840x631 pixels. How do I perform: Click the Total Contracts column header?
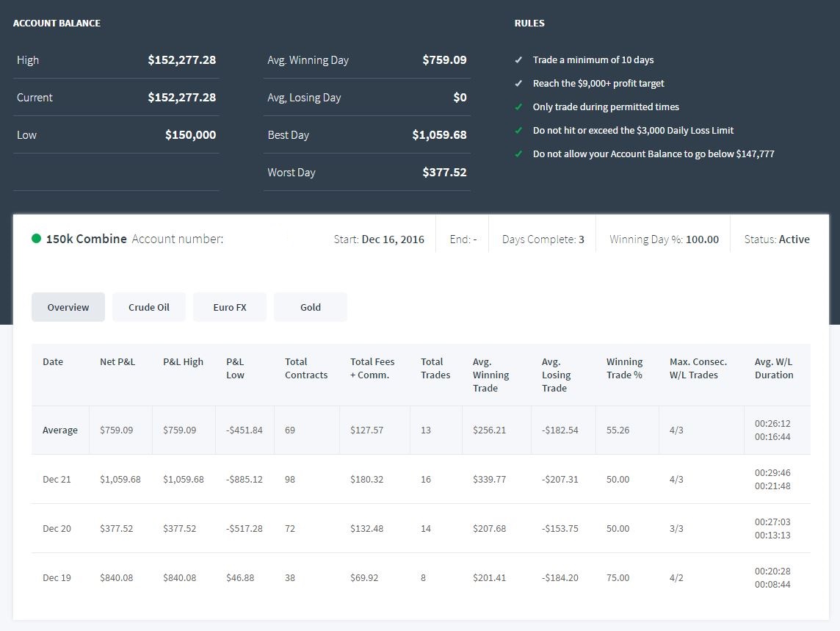tap(306, 368)
